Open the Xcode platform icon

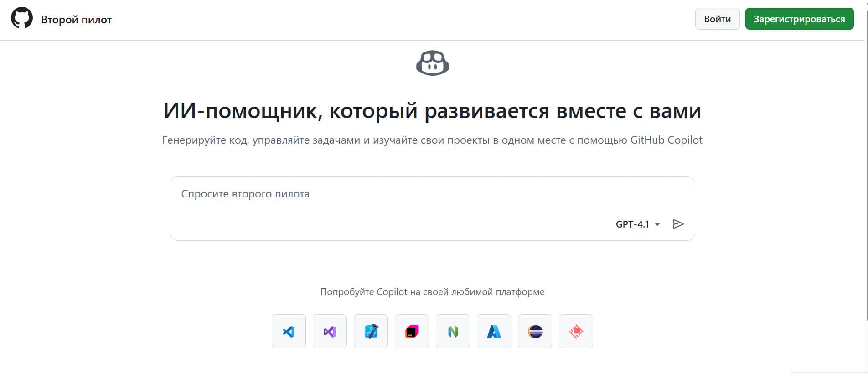371,331
